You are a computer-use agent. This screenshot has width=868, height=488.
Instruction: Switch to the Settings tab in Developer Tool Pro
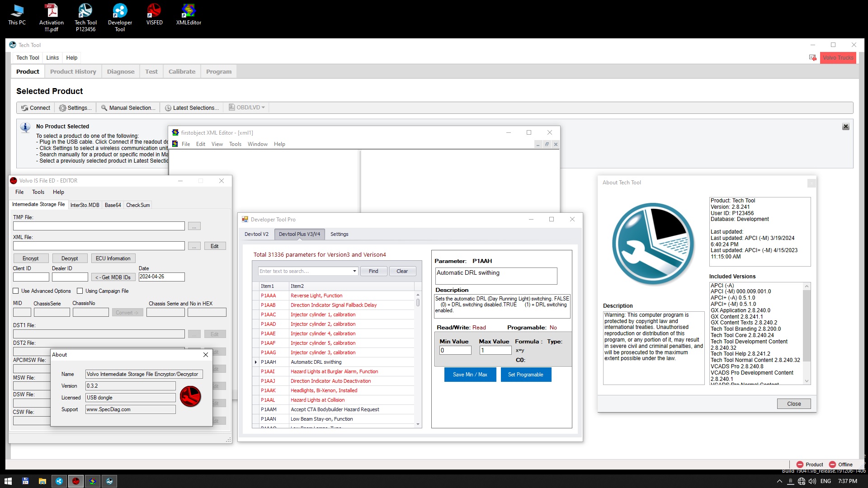click(340, 234)
